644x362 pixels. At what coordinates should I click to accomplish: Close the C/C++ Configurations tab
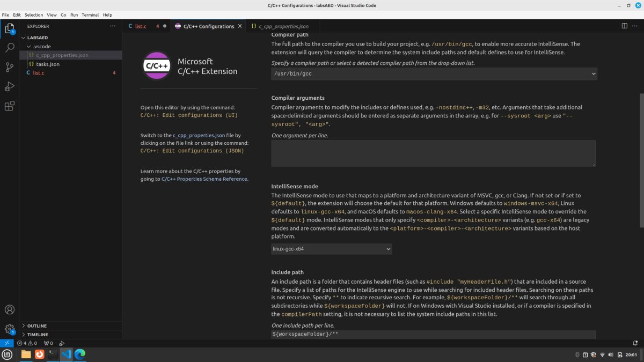point(239,26)
